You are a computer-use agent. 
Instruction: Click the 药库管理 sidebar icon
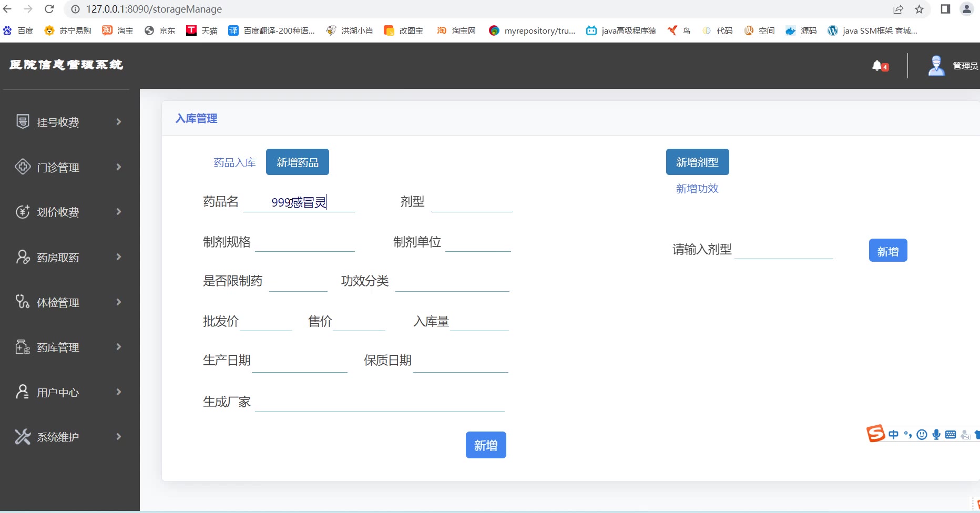[23, 346]
